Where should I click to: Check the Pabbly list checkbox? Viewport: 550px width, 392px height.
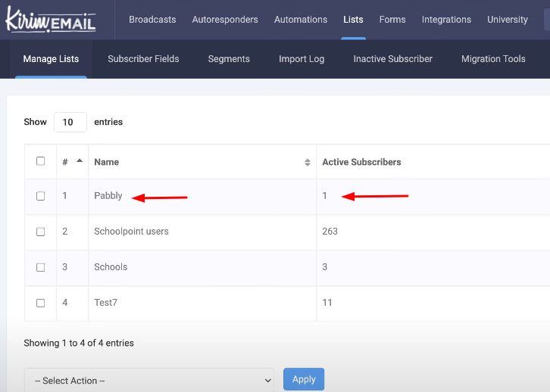click(41, 196)
